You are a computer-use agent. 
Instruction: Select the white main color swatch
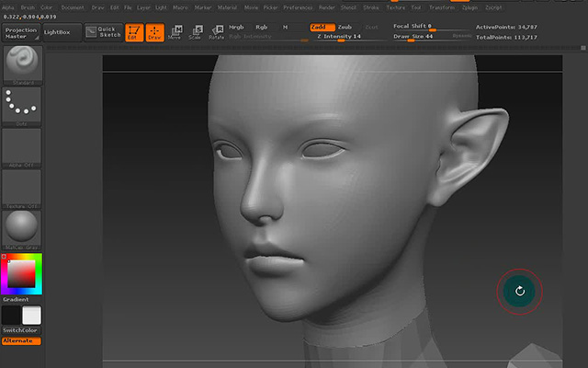(x=32, y=315)
